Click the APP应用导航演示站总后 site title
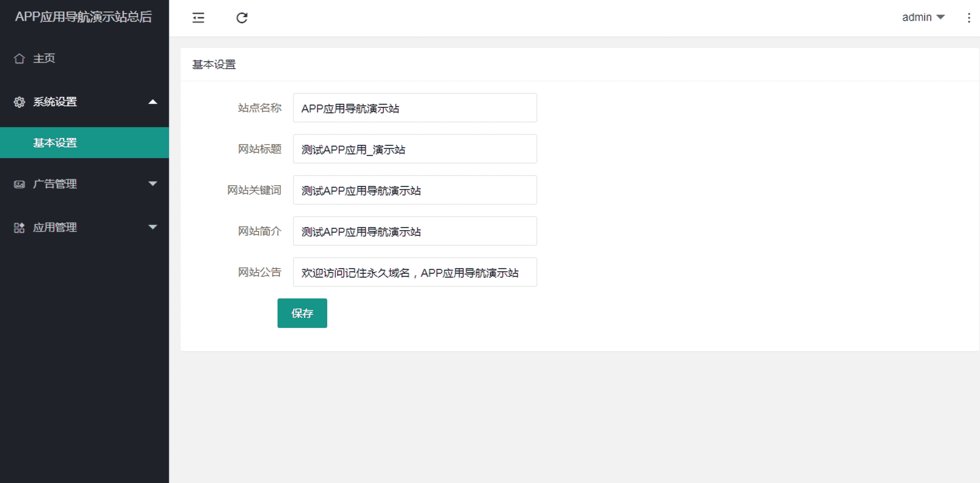This screenshot has width=980, height=483. click(84, 17)
